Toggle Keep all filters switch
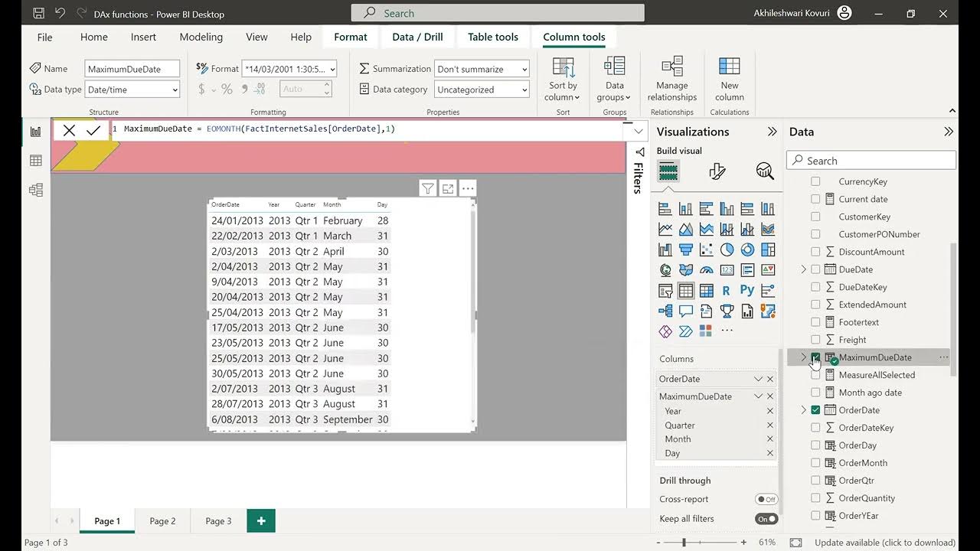 [x=766, y=519]
